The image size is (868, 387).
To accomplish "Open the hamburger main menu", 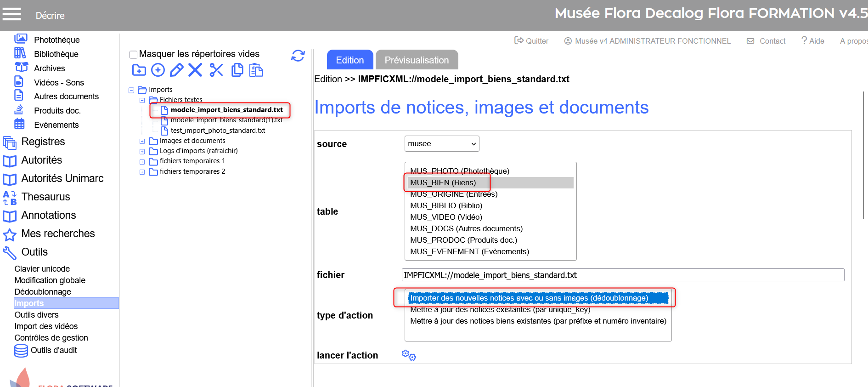I will coord(11,14).
